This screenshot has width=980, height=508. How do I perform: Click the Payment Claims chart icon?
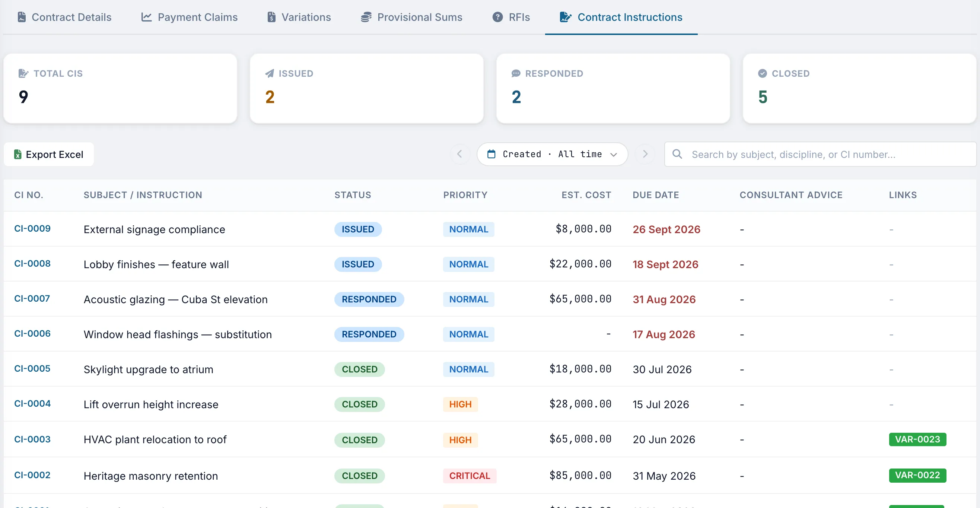coord(146,17)
